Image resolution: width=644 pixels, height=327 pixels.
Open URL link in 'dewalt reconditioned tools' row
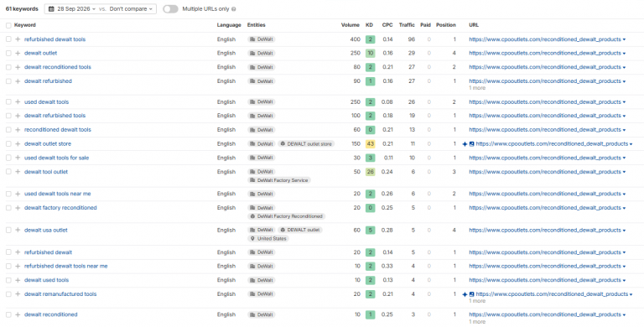[545, 67]
